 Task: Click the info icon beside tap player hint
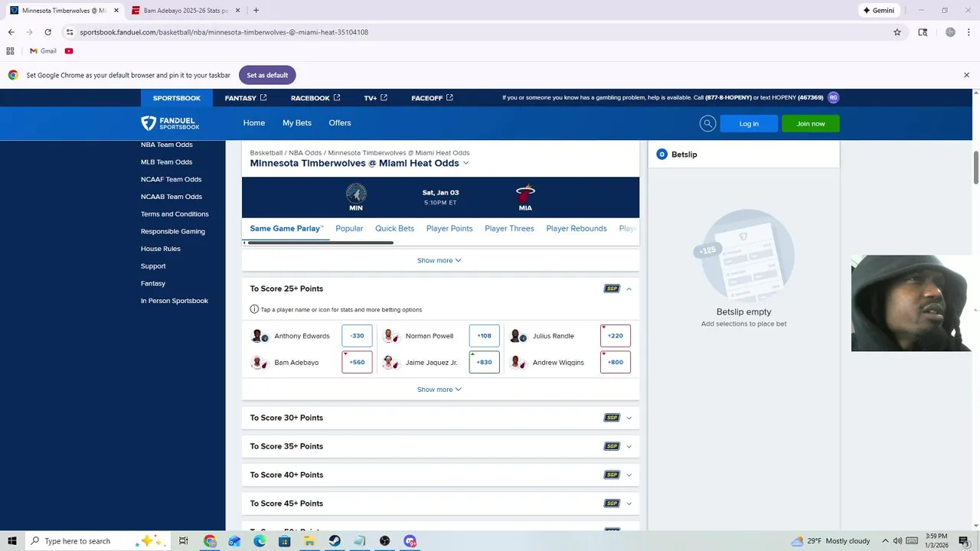[x=254, y=309]
